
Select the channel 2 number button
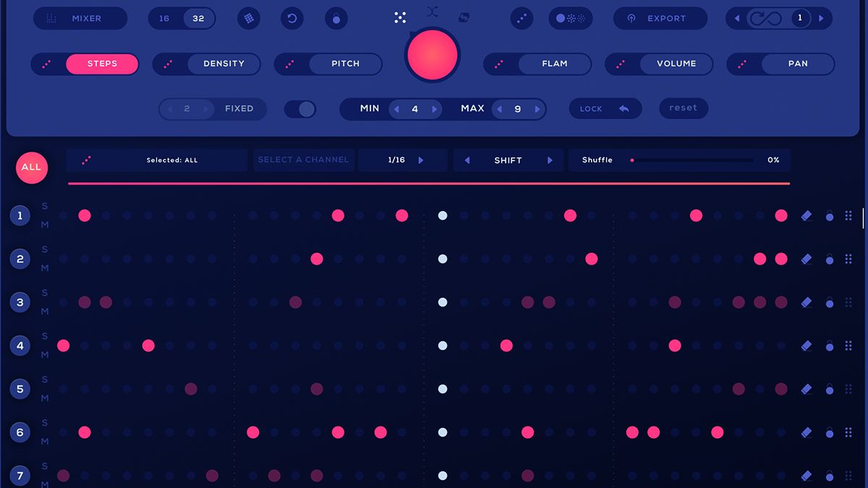pos(20,259)
